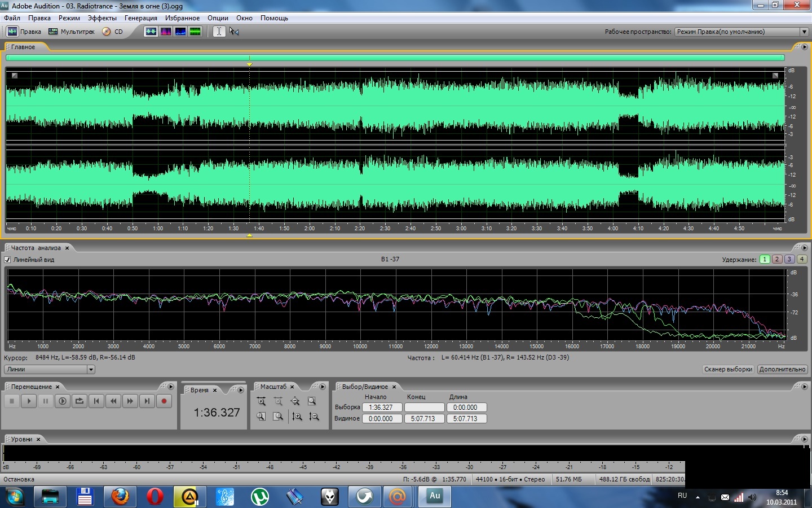This screenshot has height=508, width=812.
Task: Click the Сканер выборки button
Action: point(728,369)
